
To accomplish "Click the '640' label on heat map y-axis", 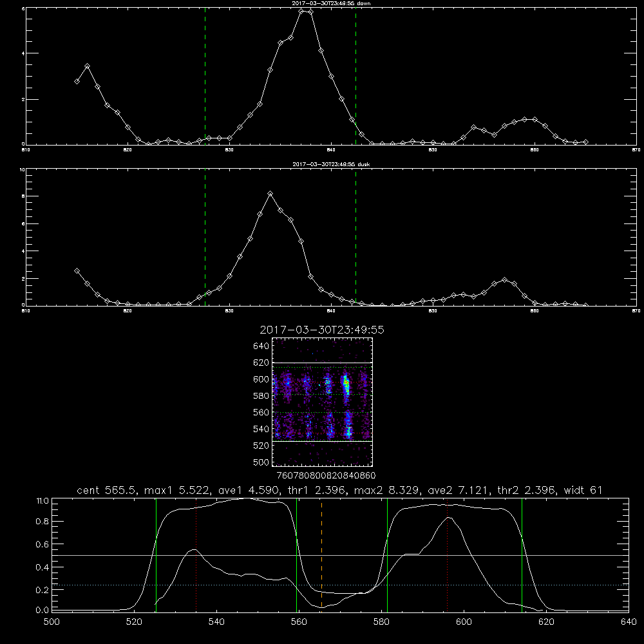I will click(x=261, y=346).
